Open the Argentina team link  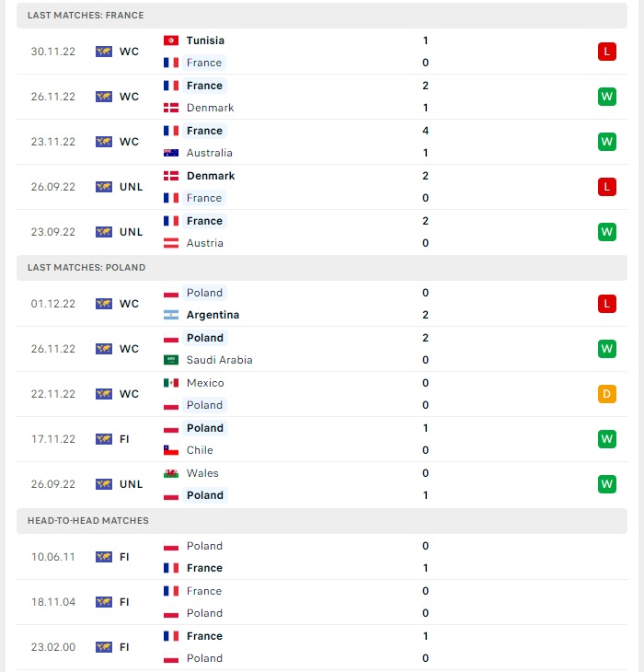pos(213,315)
